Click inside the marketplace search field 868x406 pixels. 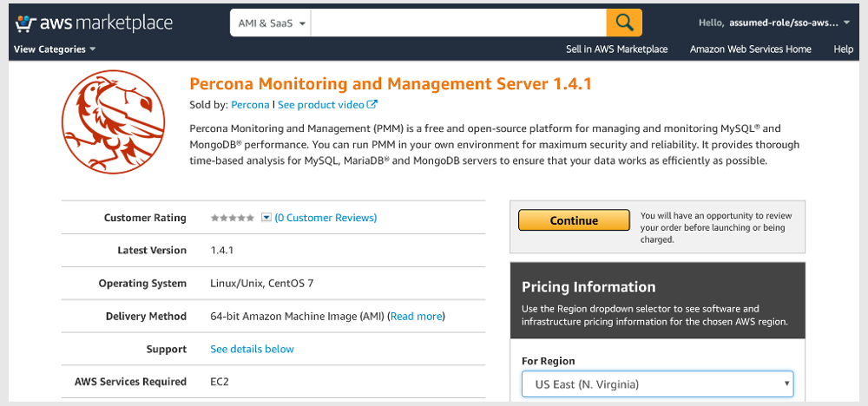point(458,23)
